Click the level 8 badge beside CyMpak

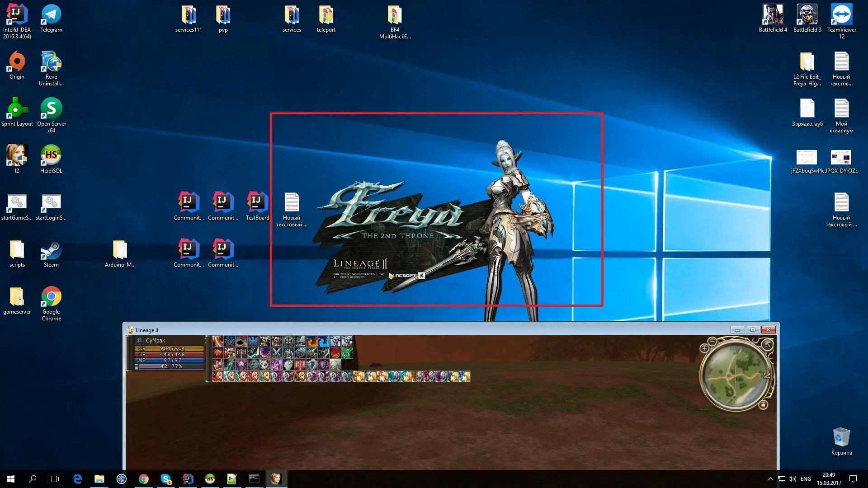coord(139,341)
